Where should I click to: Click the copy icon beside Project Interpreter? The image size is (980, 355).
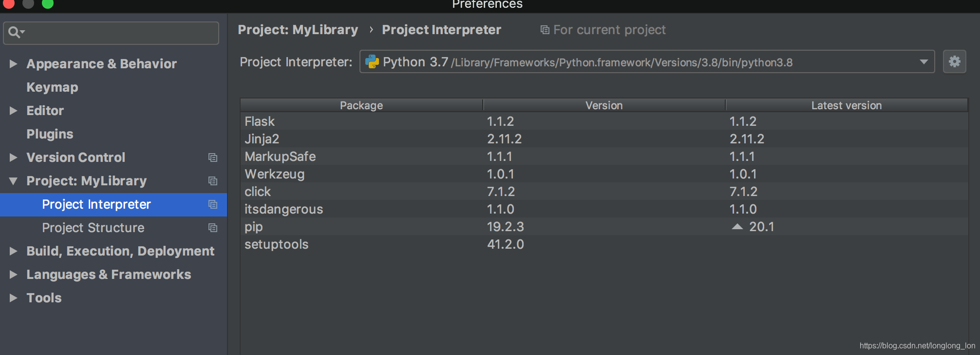[213, 204]
